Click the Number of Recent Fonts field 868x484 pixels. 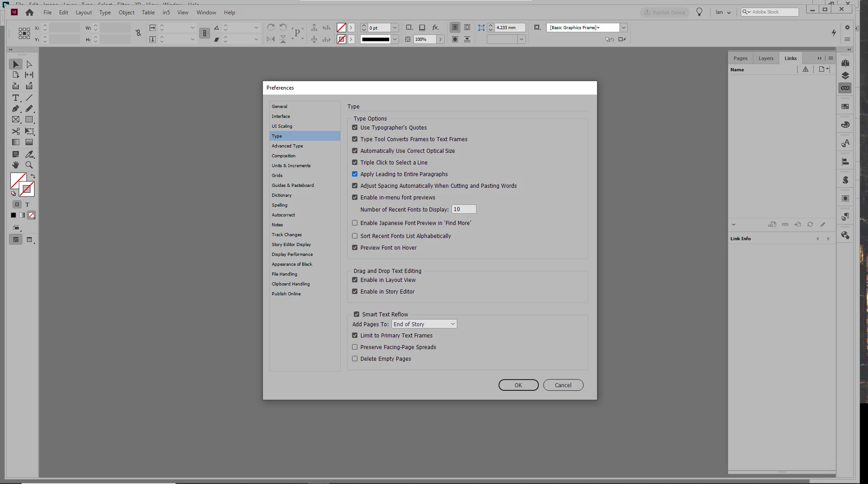point(464,209)
